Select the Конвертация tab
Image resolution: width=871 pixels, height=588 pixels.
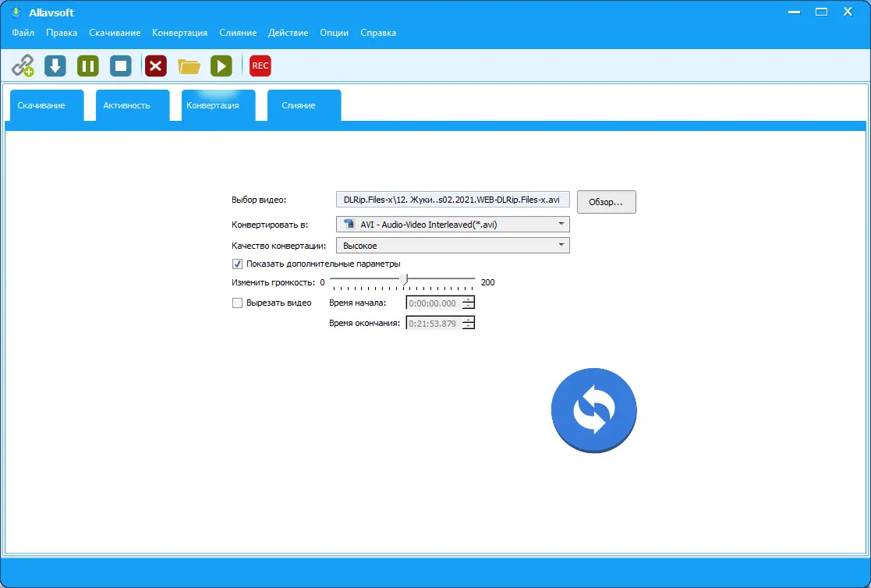(x=218, y=105)
